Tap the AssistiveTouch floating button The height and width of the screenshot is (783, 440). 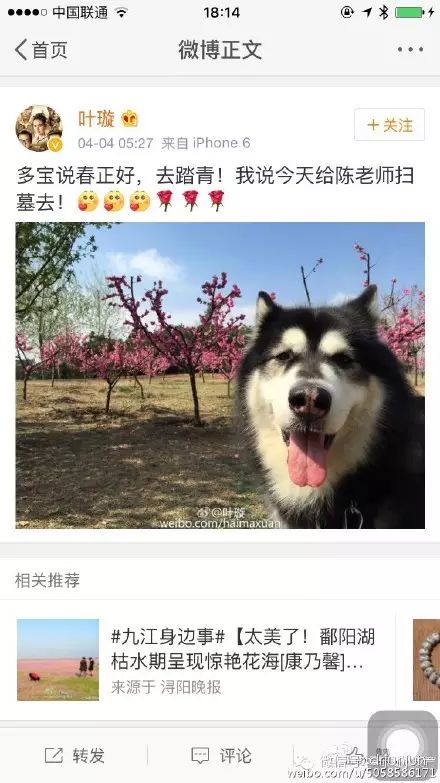click(403, 742)
